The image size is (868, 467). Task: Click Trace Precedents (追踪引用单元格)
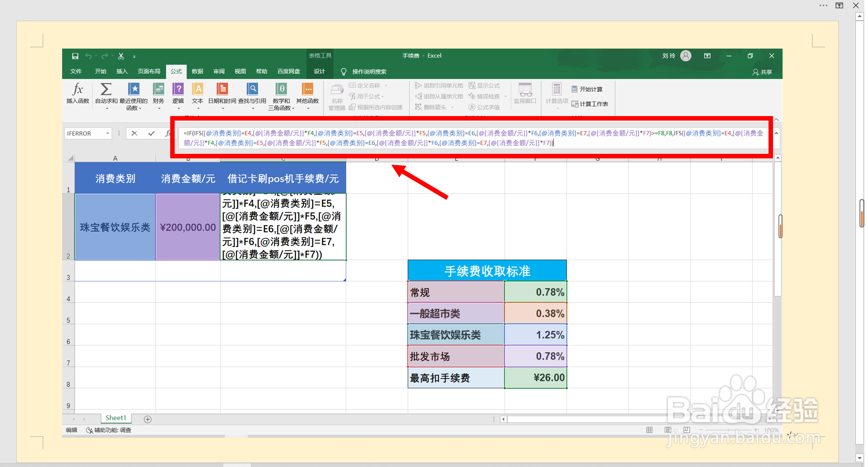click(x=439, y=85)
